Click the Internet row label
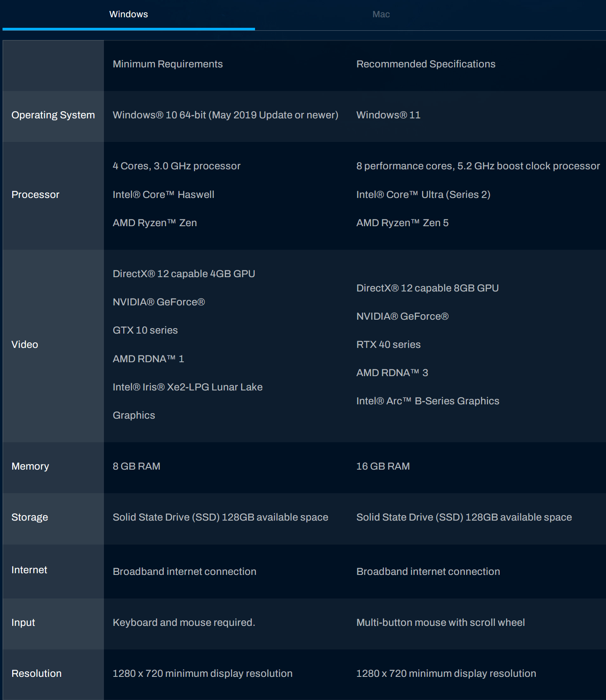 (29, 570)
